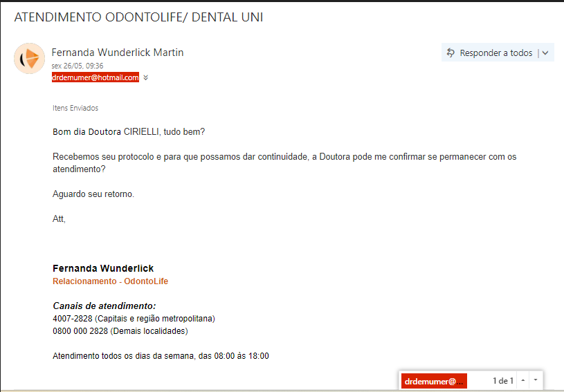Click phone number 0800 000 2828 line
564x392 pixels.
click(120, 331)
